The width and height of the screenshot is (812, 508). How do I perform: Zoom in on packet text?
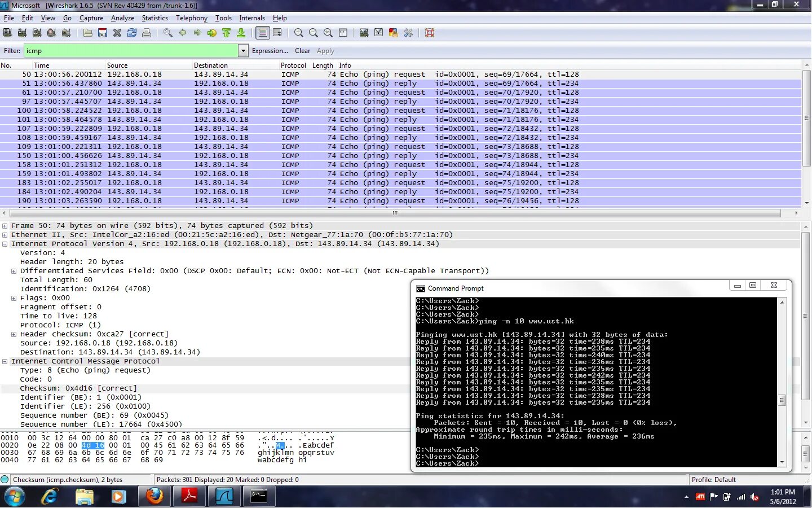(x=299, y=33)
